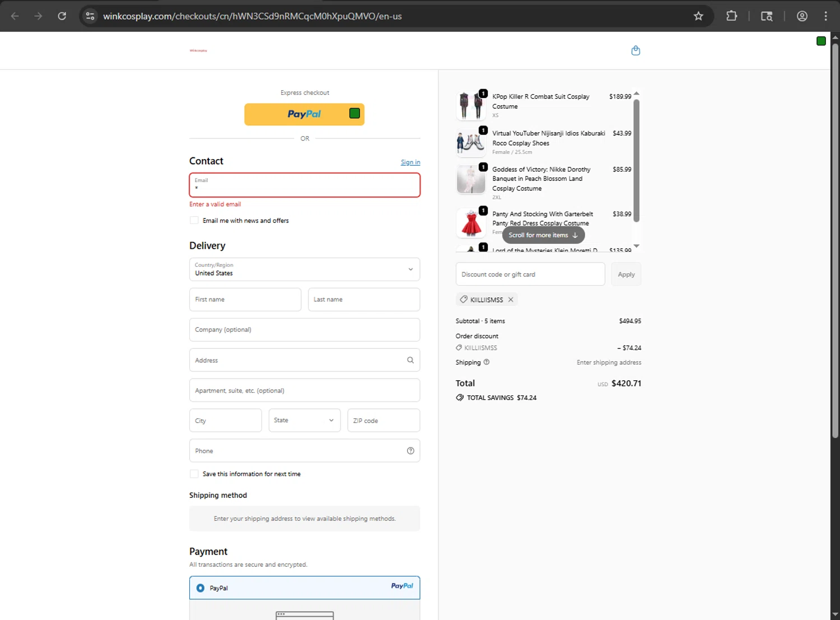View site information icon in address bar

pos(90,16)
